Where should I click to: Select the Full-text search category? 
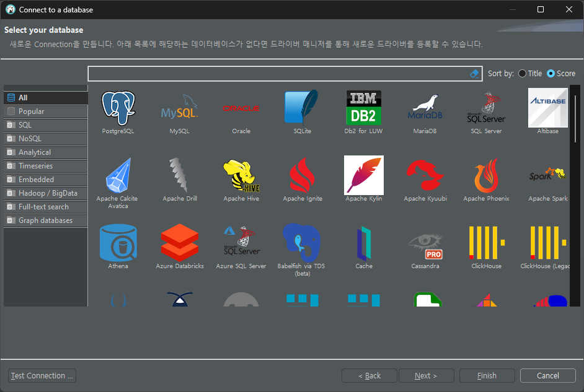(x=46, y=207)
